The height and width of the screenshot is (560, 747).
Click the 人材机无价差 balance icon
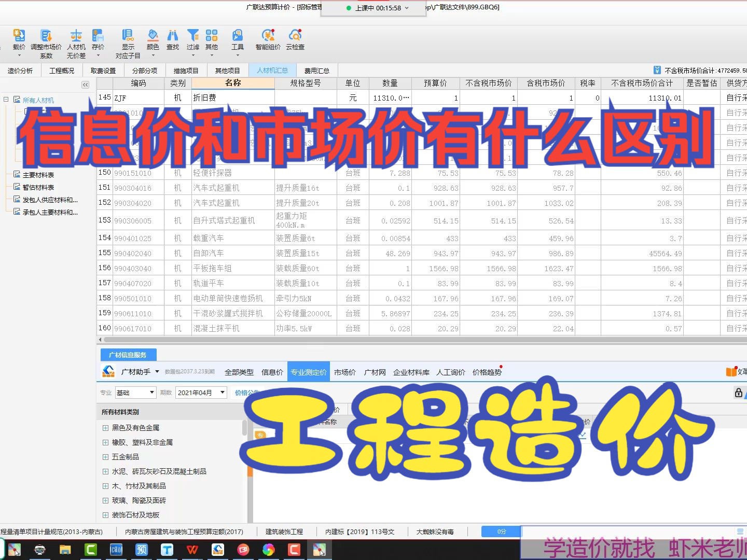(x=76, y=35)
